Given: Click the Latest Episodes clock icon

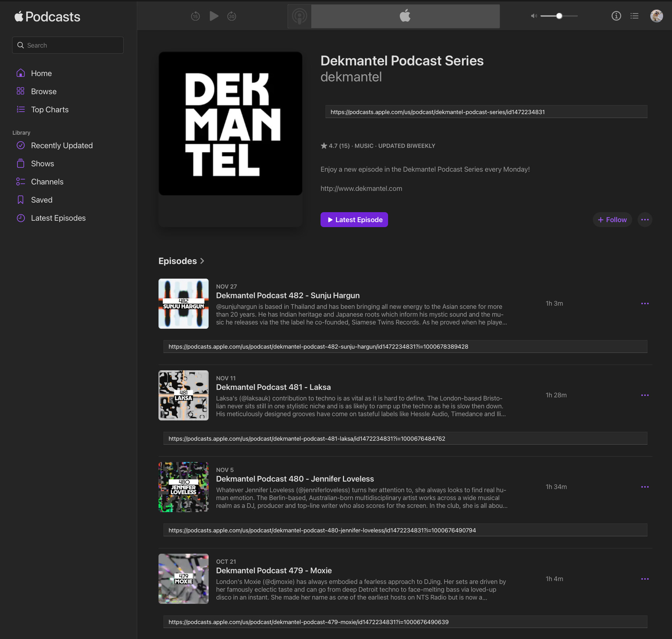Looking at the screenshot, I should 21,218.
